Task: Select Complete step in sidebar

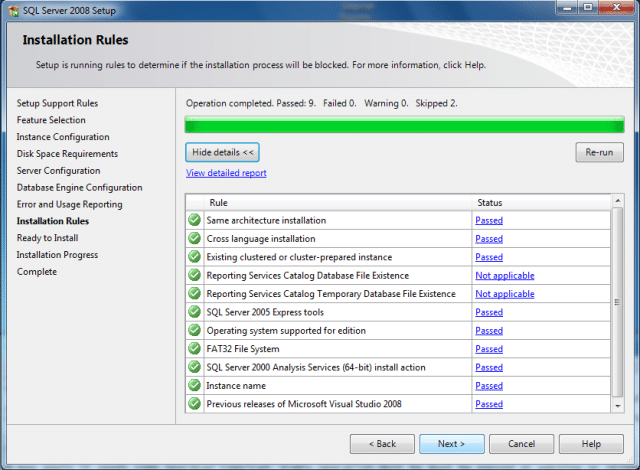Action: pos(37,272)
